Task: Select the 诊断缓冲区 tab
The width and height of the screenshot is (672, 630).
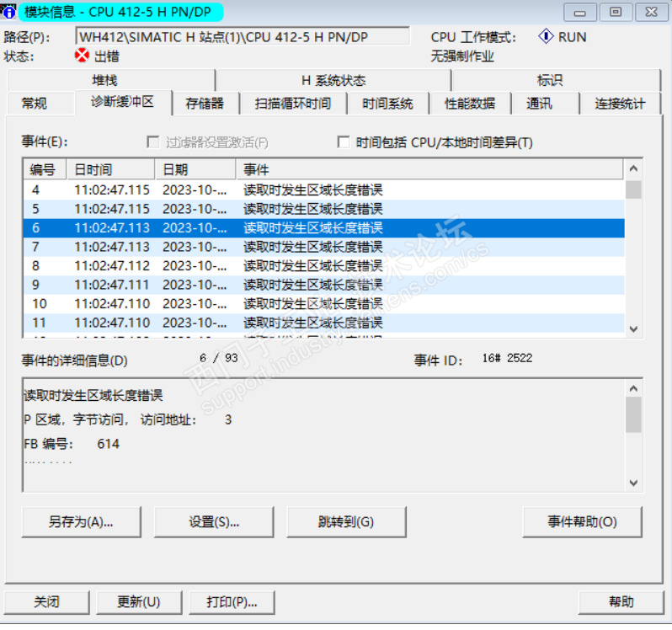Action: tap(124, 102)
